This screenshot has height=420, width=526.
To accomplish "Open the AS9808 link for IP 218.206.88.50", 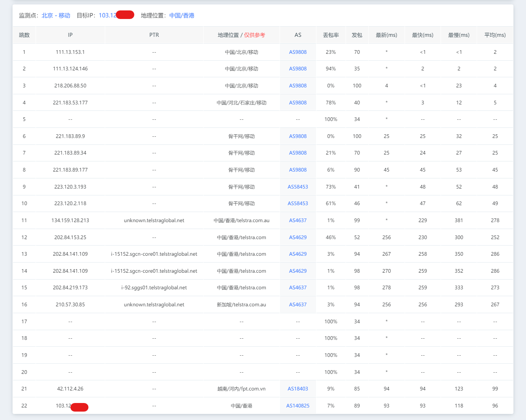I will (298, 86).
